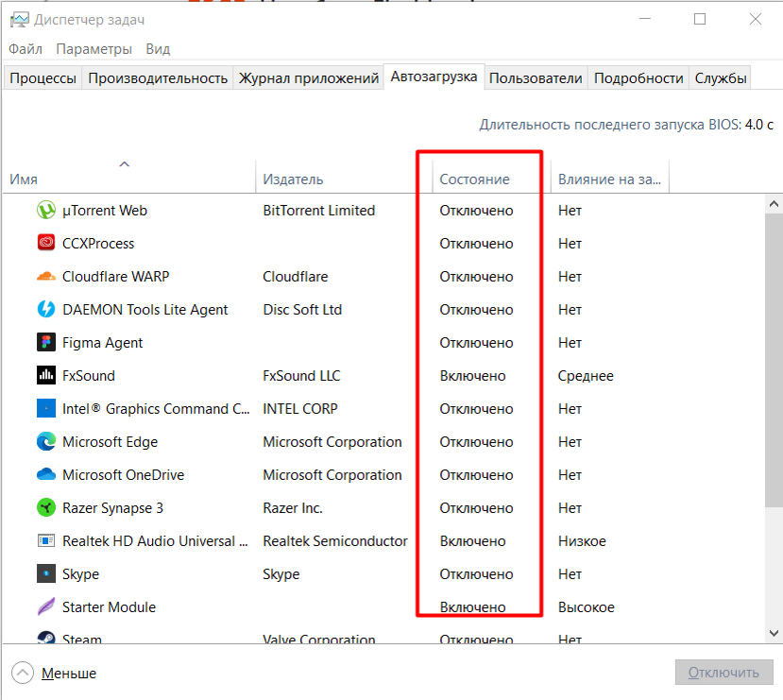This screenshot has width=783, height=700.
Task: Select the Razer Synapse 3 row name
Action: [x=112, y=508]
